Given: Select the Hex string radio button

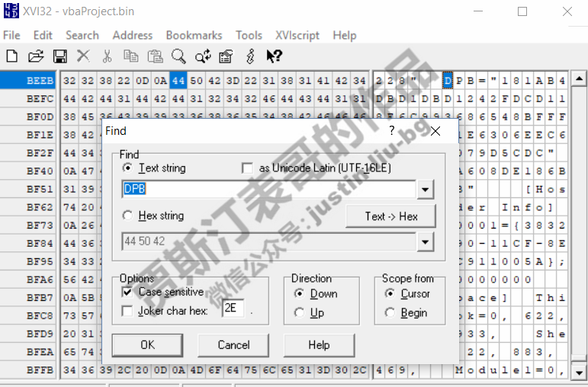Looking at the screenshot, I should [x=127, y=216].
